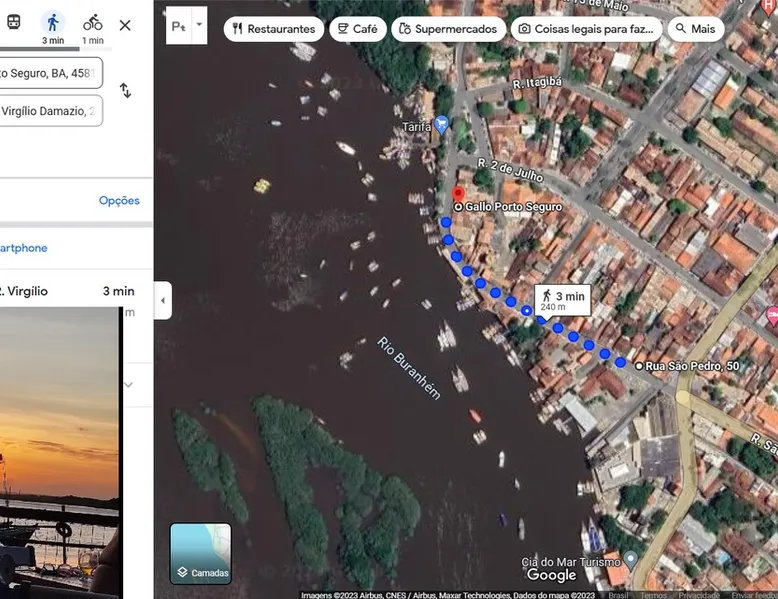Click the red Gallo Porto Seguro destination pin
Viewport: 778px width, 599px height.
[x=458, y=194]
